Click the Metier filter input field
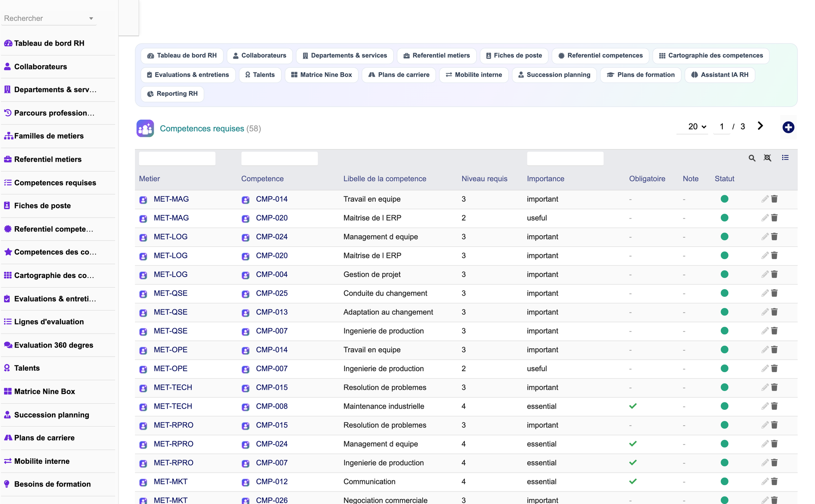The height and width of the screenshot is (504, 815). [x=177, y=159]
